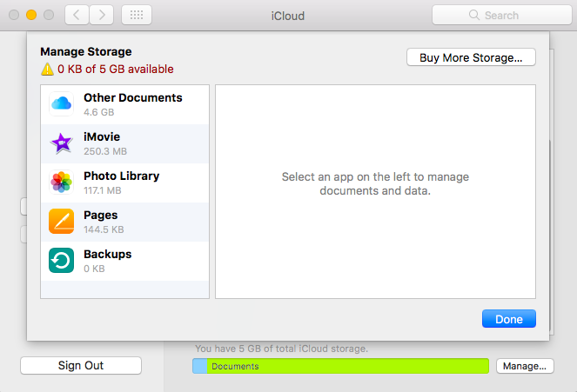
Task: Click the 117.1 MB size text
Action: pyautogui.click(x=103, y=190)
